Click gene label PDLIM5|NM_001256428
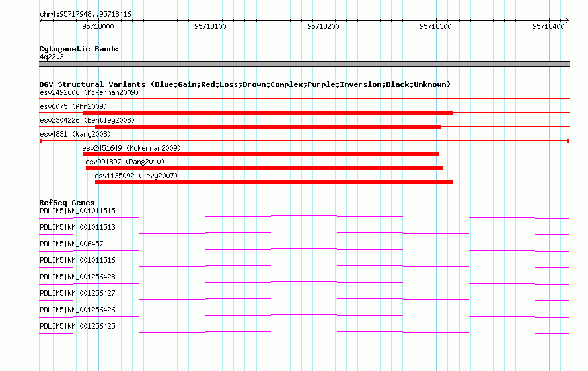The image size is (588, 371). [77, 277]
